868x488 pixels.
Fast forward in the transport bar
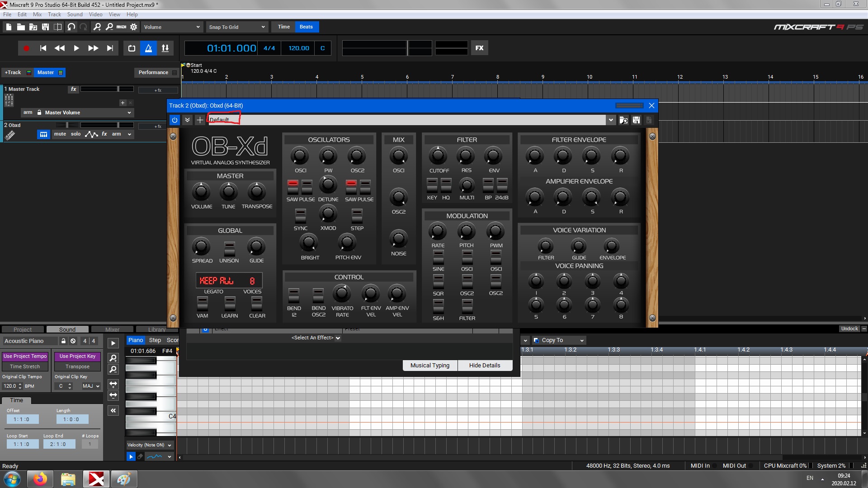point(93,48)
